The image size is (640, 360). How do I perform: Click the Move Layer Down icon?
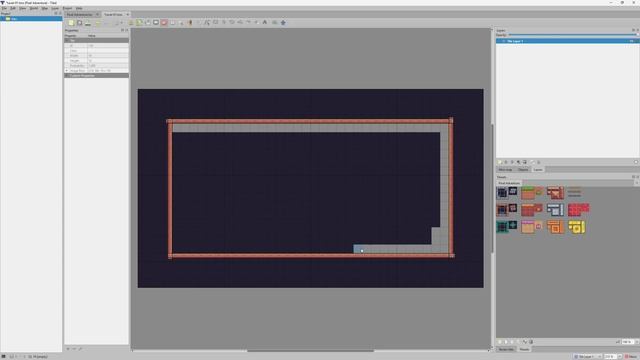[512, 162]
